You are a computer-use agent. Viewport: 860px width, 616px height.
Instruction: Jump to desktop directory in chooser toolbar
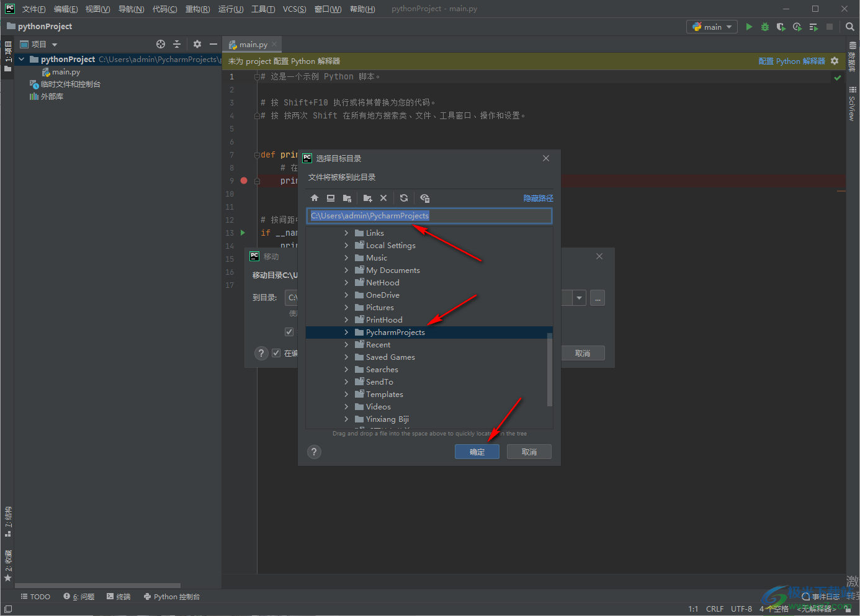(x=331, y=198)
